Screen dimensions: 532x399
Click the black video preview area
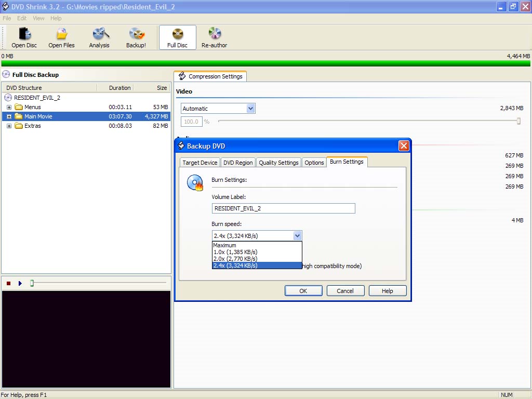click(x=86, y=339)
